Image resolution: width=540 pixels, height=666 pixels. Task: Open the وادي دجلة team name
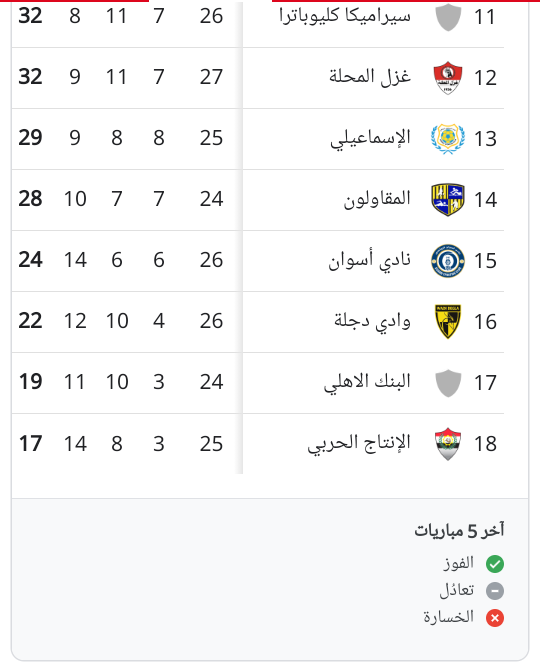[x=372, y=321]
